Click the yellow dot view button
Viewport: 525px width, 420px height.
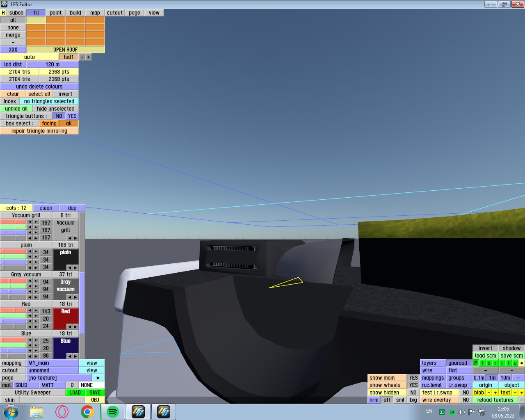pyautogui.click(x=522, y=363)
